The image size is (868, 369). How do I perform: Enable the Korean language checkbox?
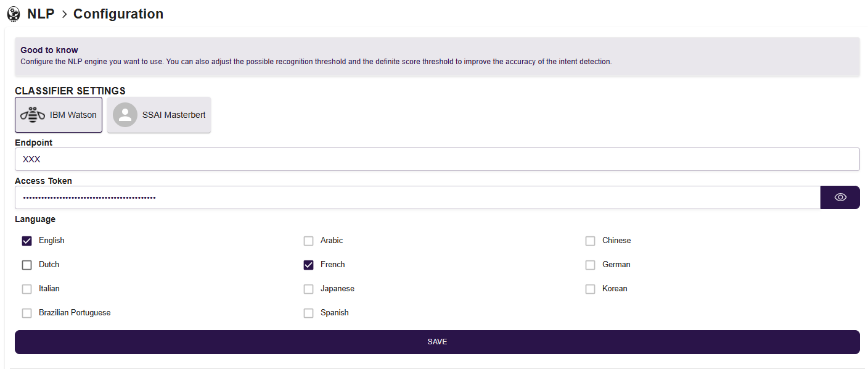(590, 289)
